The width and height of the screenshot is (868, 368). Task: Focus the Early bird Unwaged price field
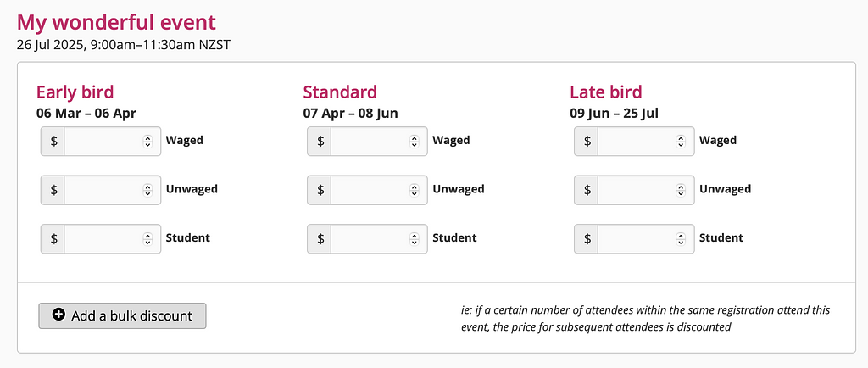point(113,190)
